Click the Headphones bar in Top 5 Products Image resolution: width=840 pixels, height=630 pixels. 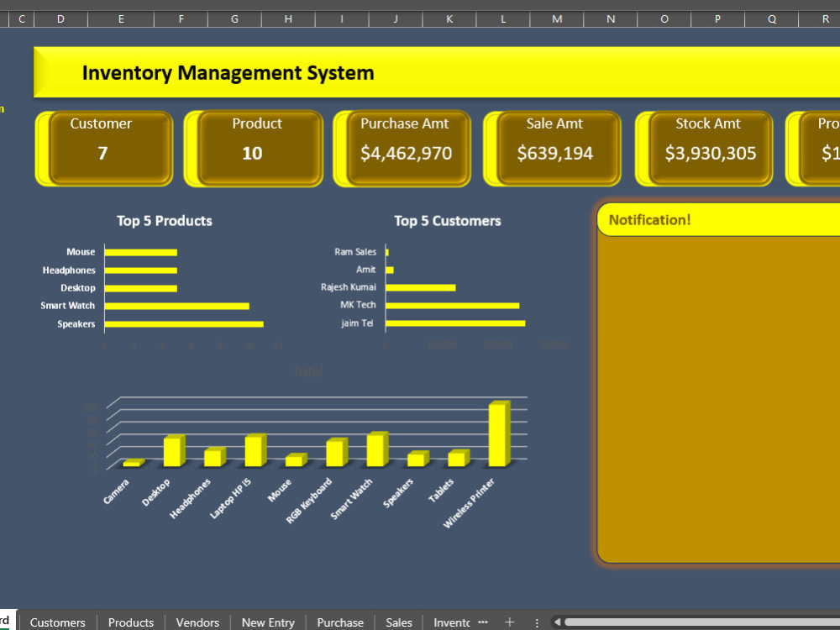pos(141,270)
